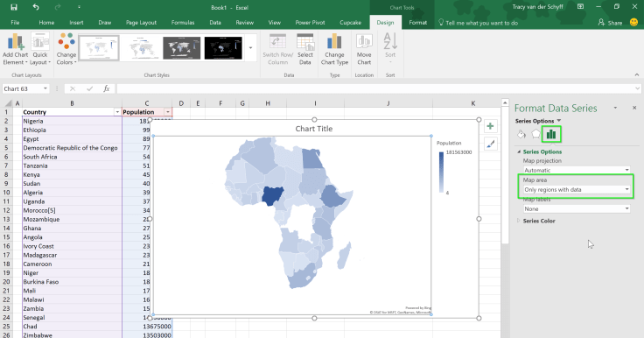The width and height of the screenshot is (644, 338).
Task: Collapse the Series Options section
Action: tap(519, 151)
